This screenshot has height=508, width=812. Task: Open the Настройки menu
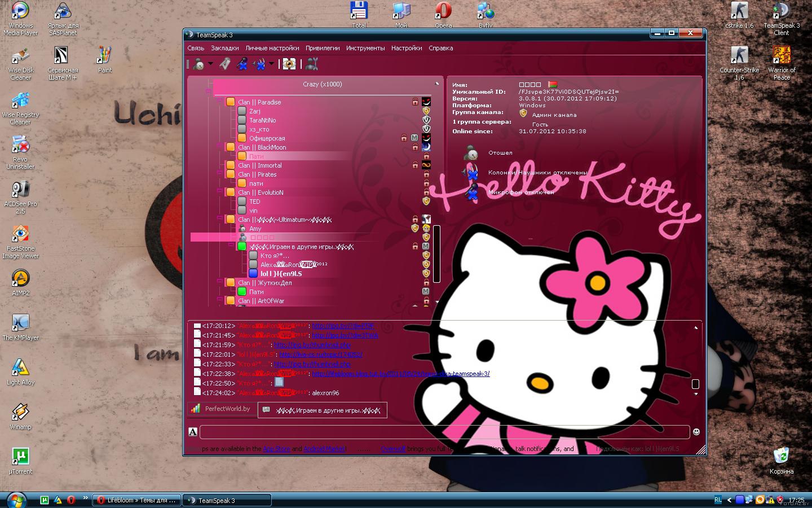pos(407,49)
